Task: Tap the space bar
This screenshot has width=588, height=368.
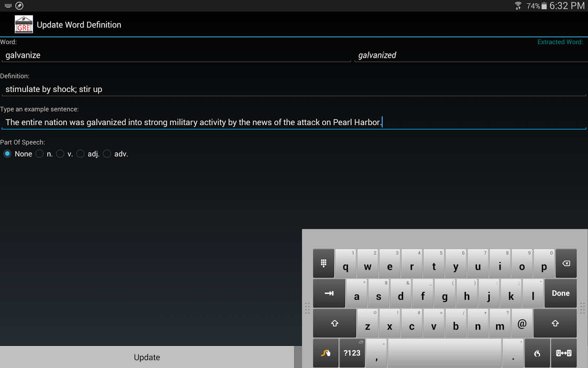Action: click(x=445, y=353)
